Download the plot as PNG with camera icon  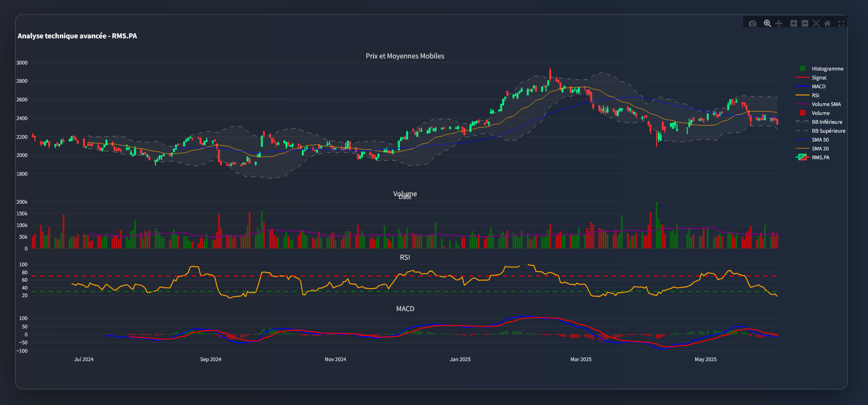[752, 23]
